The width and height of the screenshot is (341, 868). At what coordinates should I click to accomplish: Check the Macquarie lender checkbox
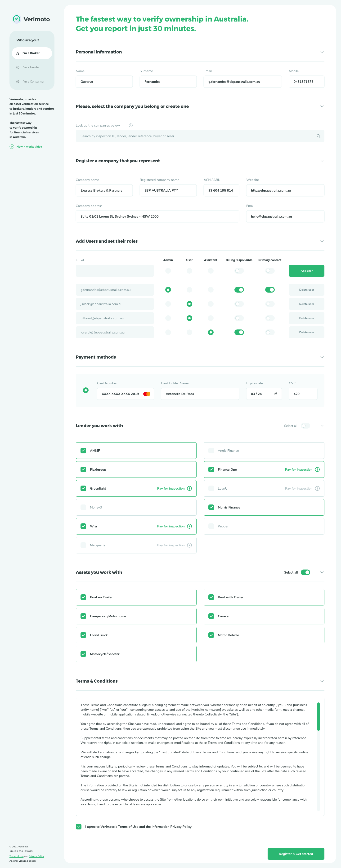pyautogui.click(x=83, y=545)
